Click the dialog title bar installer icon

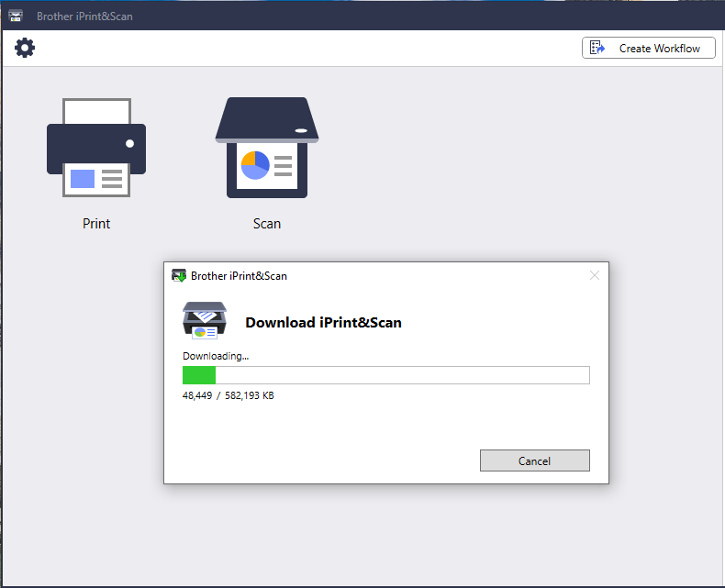click(179, 275)
